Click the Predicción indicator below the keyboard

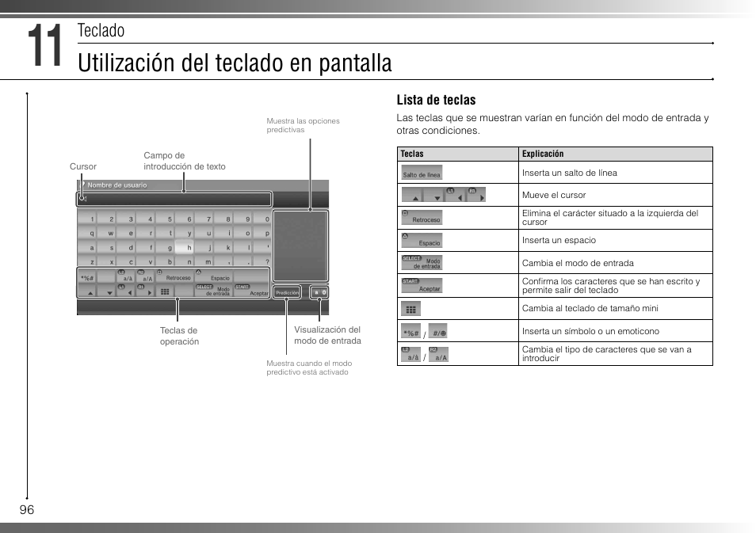287,292
